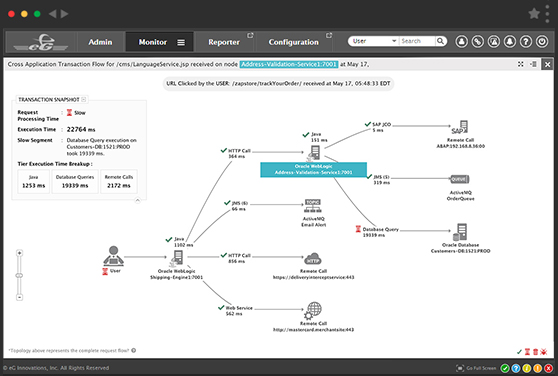Open the Admin tab

pos(100,42)
